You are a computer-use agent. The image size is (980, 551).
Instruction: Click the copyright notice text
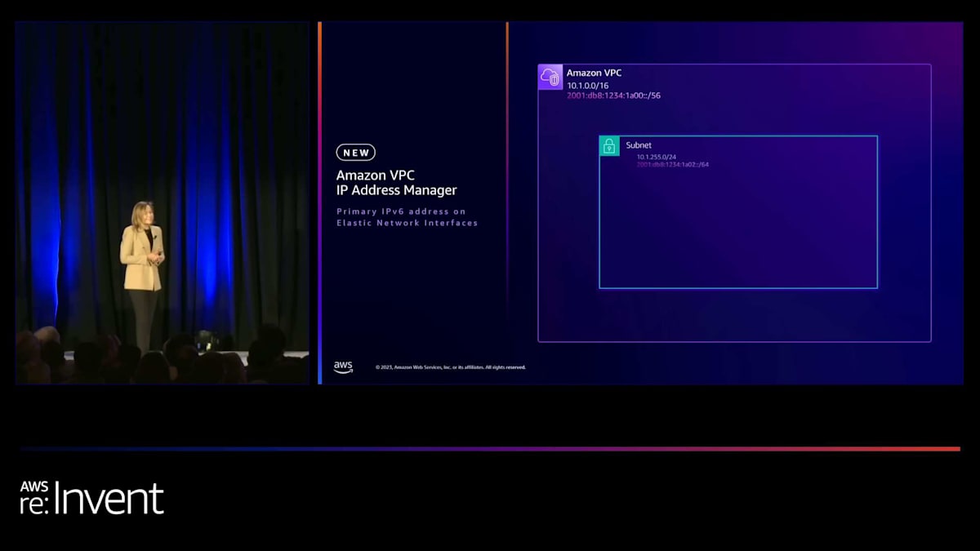click(451, 367)
